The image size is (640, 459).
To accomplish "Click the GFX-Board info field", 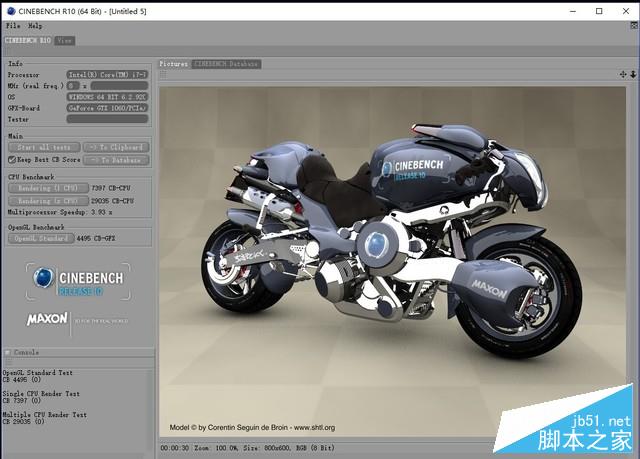I will (107, 108).
